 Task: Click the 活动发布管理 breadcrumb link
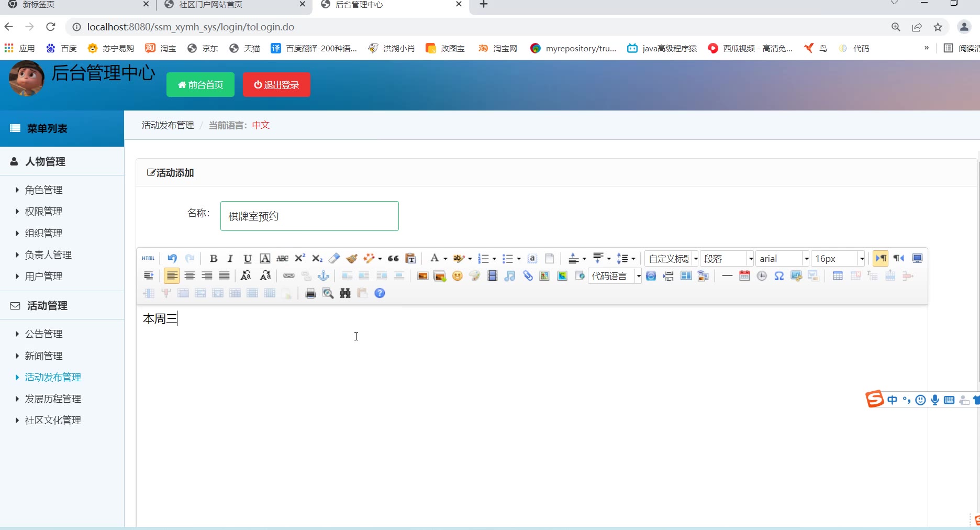[x=168, y=125]
